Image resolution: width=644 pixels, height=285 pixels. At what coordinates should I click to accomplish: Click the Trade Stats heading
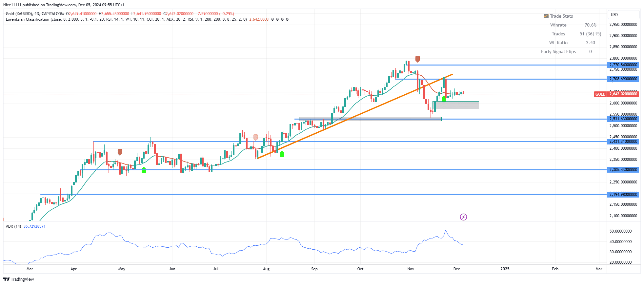pyautogui.click(x=561, y=16)
